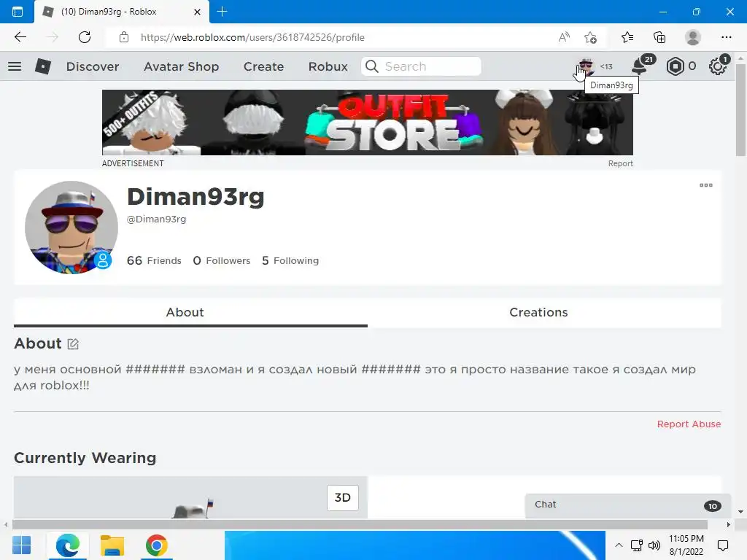Click the large profile avatar picture
Image resolution: width=747 pixels, height=560 pixels.
pyautogui.click(x=71, y=227)
